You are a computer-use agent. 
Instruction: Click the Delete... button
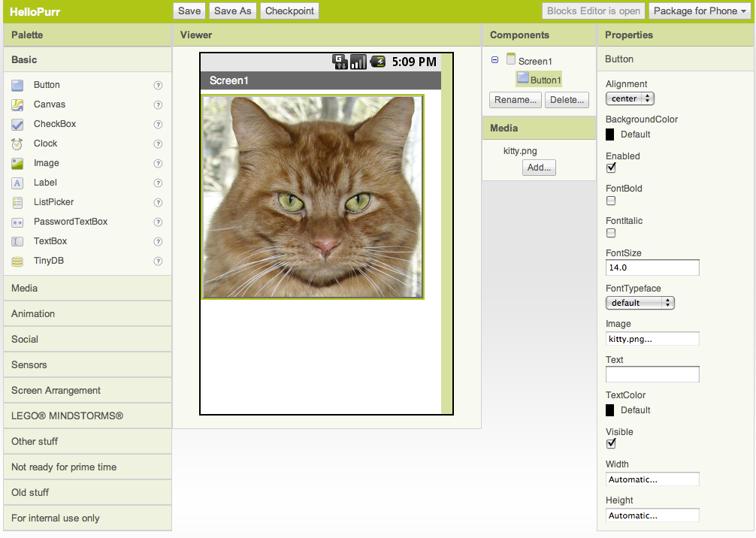coord(567,100)
